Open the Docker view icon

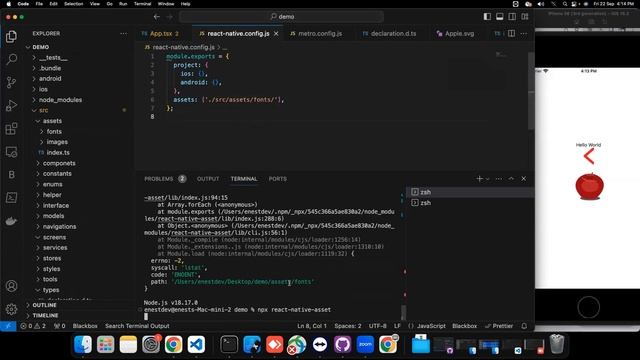[x=11, y=221]
